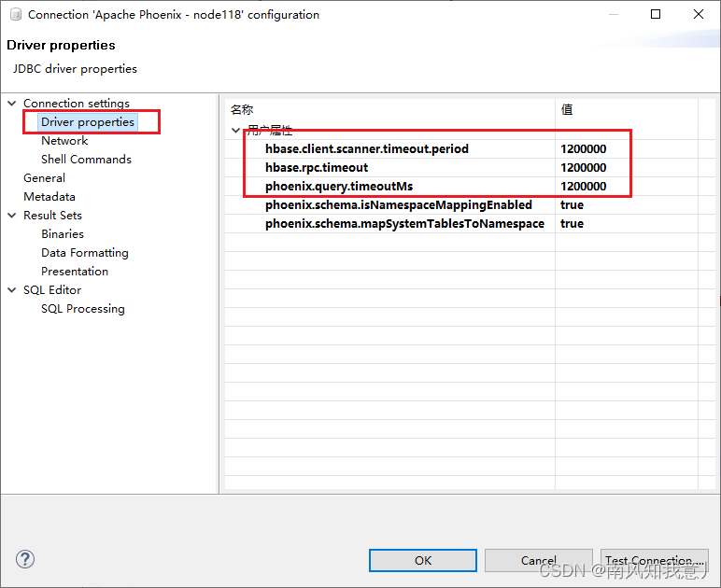The height and width of the screenshot is (588, 721).
Task: Click the OK button
Action: tap(423, 560)
